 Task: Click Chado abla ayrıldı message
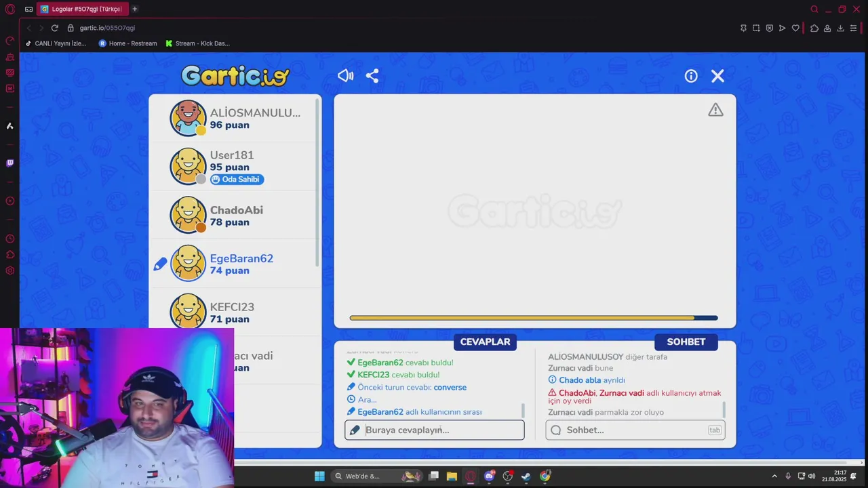pos(592,380)
